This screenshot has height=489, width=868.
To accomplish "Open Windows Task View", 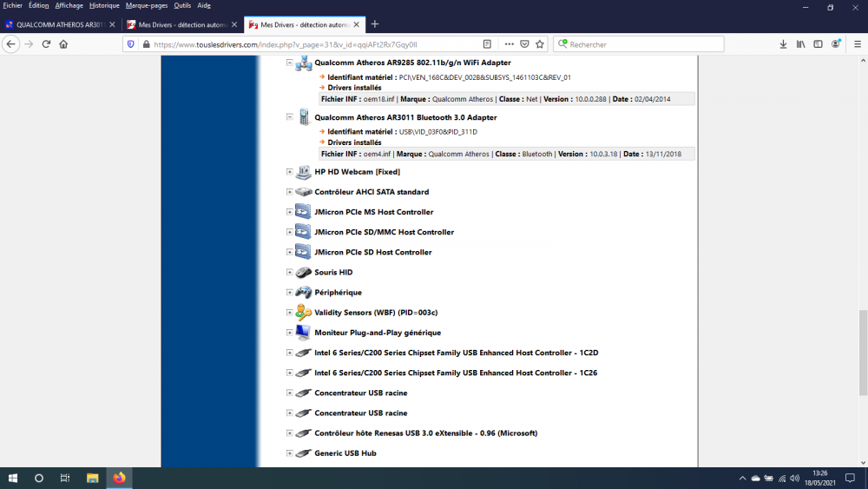I will coord(65,478).
